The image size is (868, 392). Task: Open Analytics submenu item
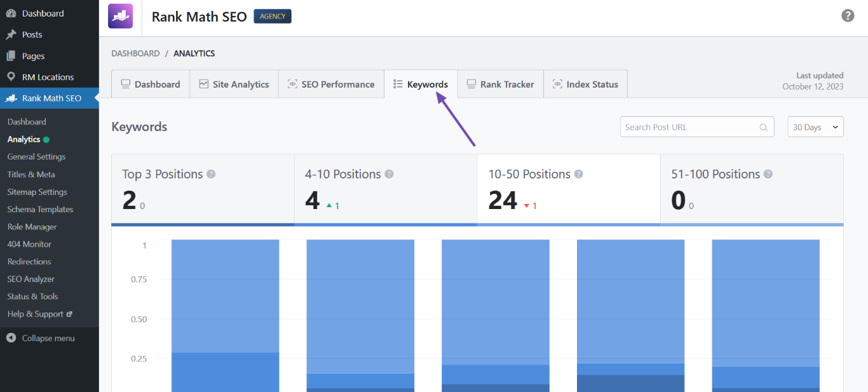point(24,139)
